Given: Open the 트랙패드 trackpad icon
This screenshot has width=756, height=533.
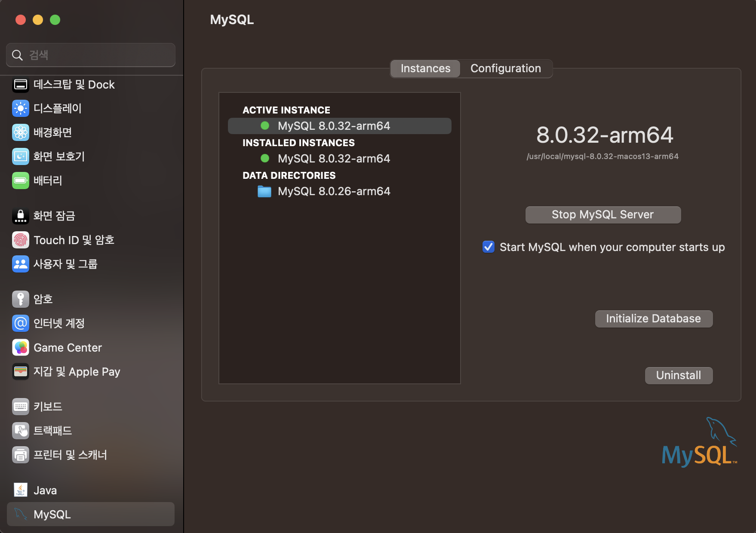Looking at the screenshot, I should coord(21,431).
